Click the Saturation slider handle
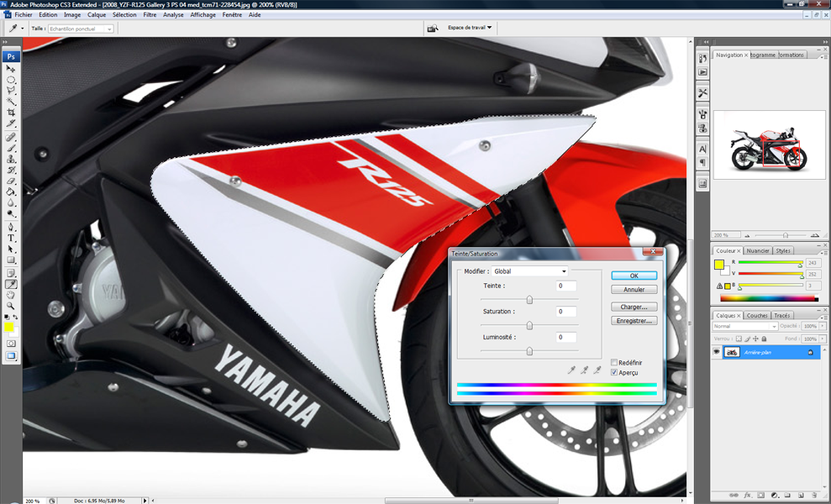 click(529, 325)
